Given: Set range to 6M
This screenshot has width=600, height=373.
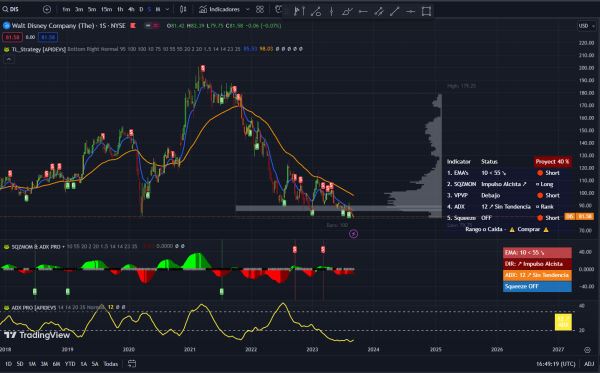Looking at the screenshot, I should click(x=56, y=364).
